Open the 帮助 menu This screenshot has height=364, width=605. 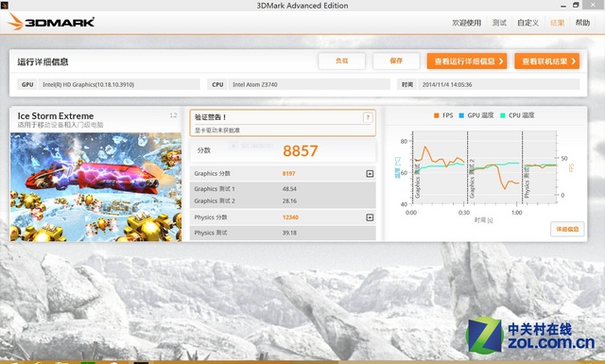582,23
